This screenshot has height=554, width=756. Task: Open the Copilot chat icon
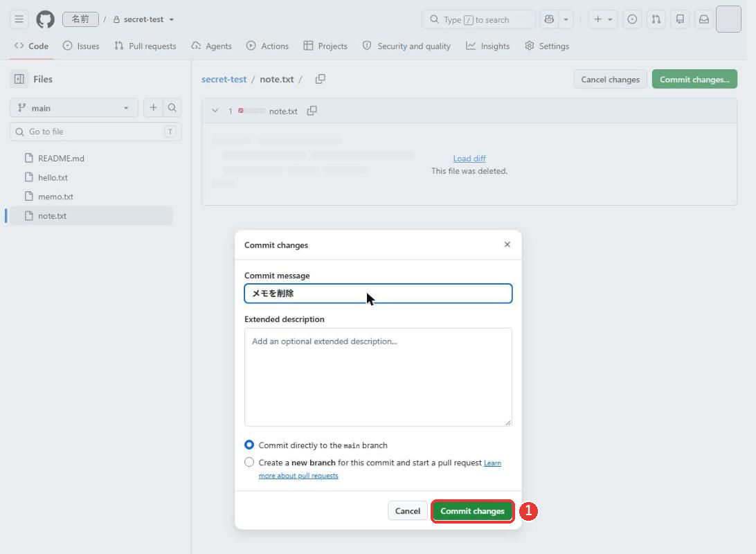(549, 19)
